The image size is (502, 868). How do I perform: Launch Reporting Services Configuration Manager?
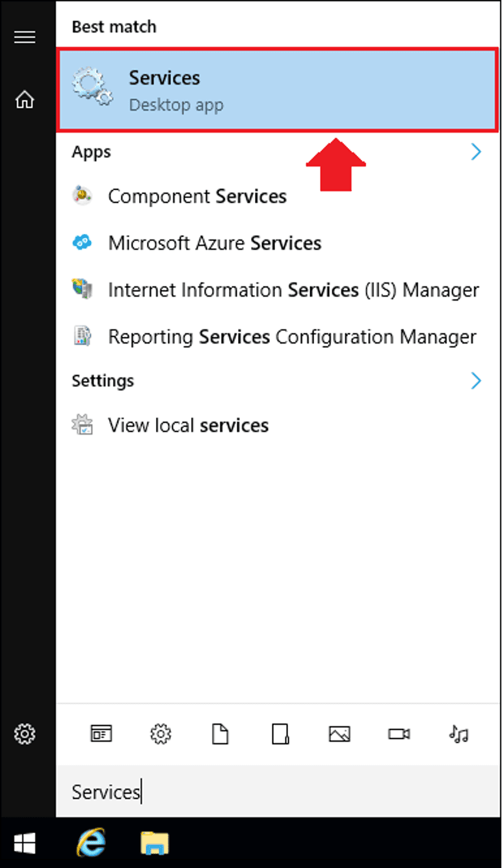[x=291, y=337]
